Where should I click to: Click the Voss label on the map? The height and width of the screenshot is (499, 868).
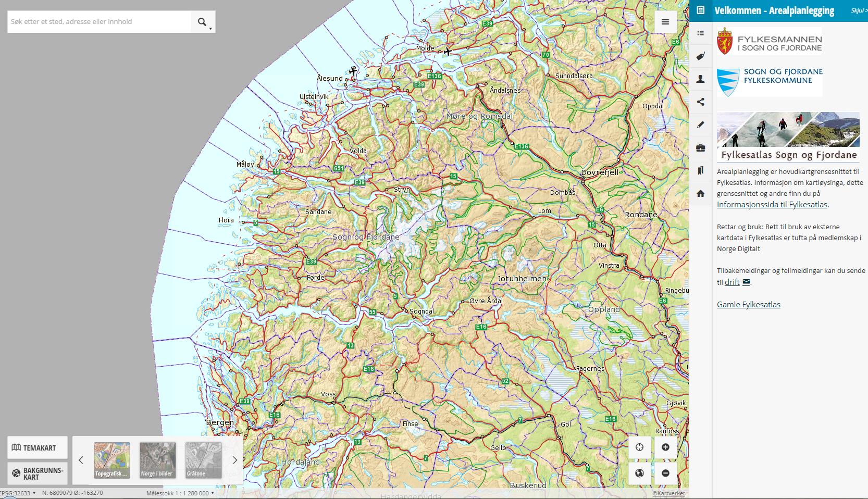(328, 394)
